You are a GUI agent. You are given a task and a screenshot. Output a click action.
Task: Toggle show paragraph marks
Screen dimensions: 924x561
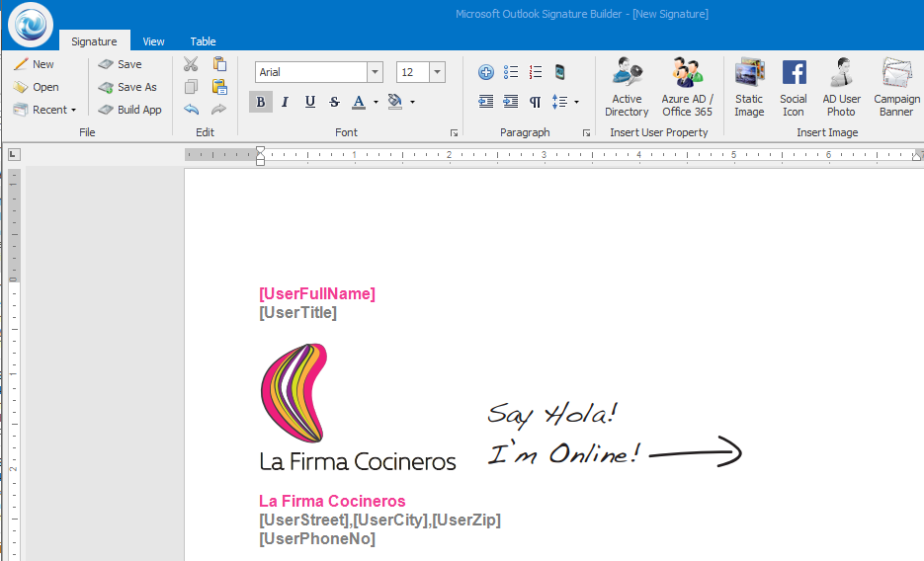(535, 102)
